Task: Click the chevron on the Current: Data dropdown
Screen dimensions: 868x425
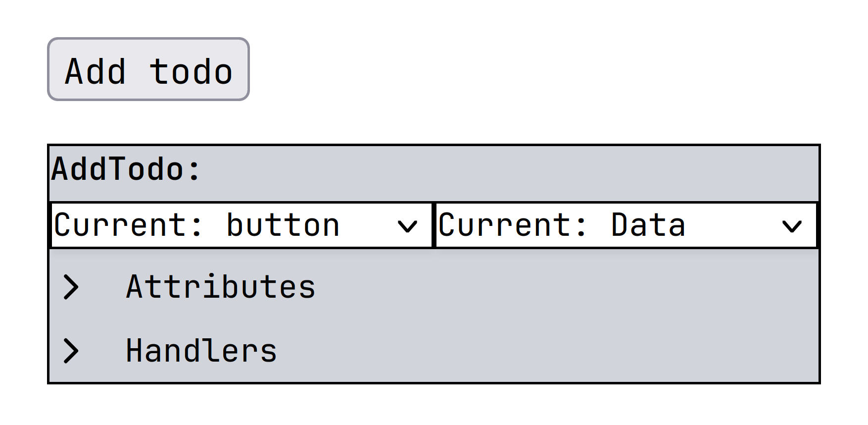Action: click(x=792, y=226)
